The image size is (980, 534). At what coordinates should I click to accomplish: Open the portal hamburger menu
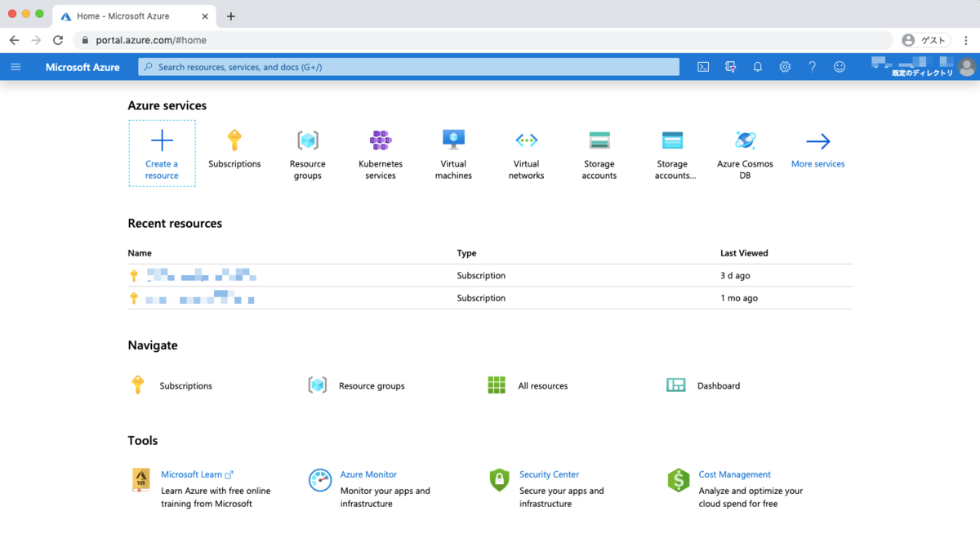coord(16,67)
